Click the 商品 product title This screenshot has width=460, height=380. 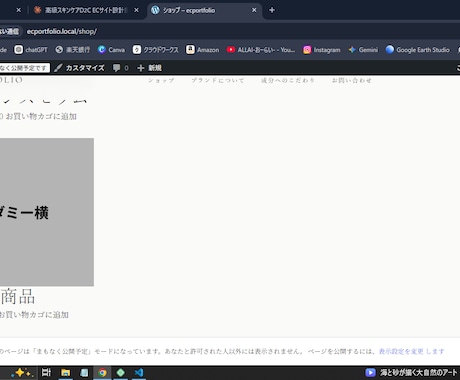pos(18,297)
